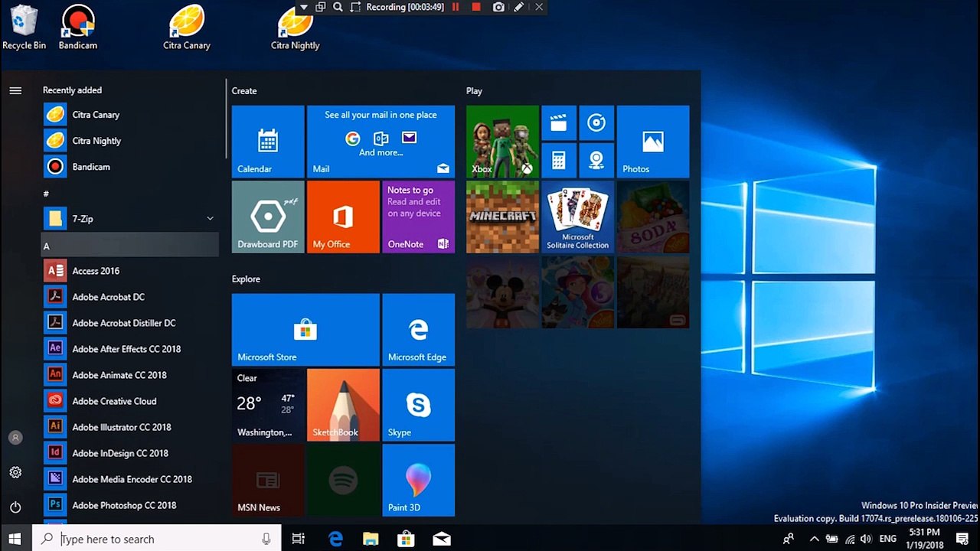Open the Skype tile
980x551 pixels.
pos(418,405)
